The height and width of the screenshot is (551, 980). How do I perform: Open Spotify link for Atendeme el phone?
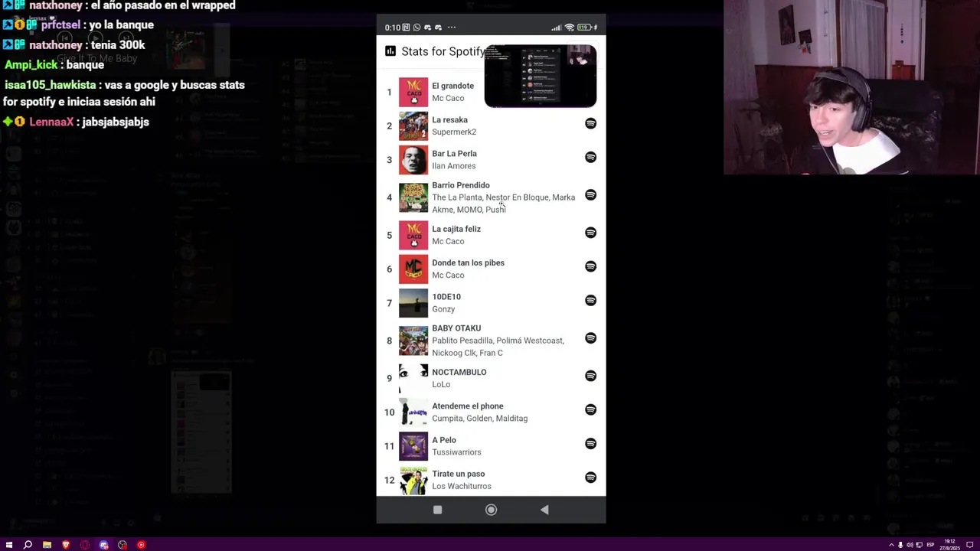click(590, 409)
